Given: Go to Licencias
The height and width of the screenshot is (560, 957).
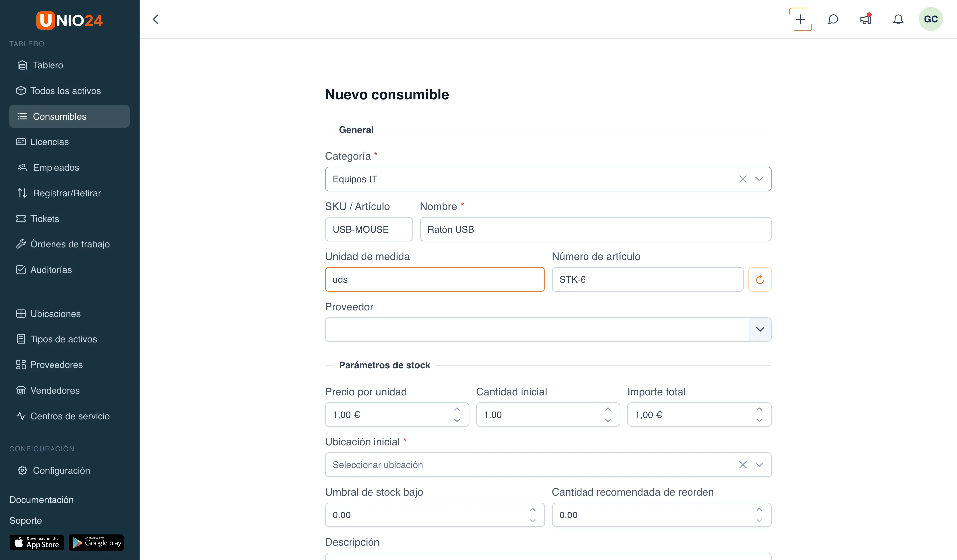Looking at the screenshot, I should [69, 142].
